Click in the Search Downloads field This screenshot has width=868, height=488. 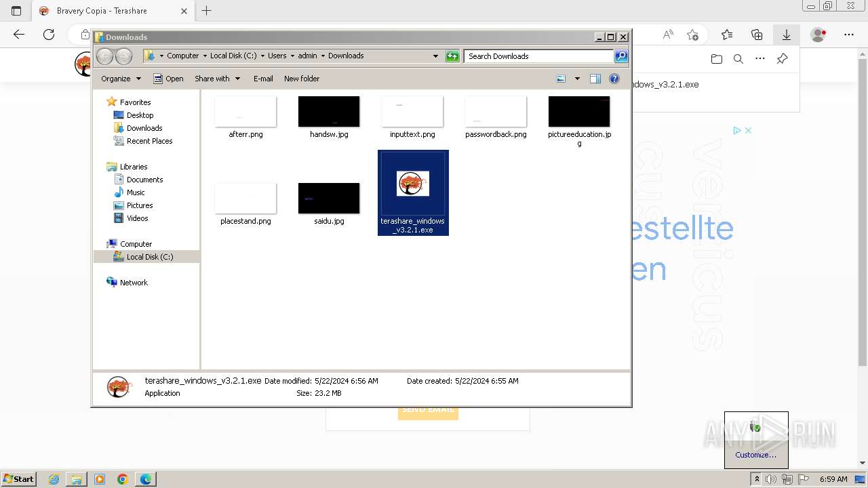point(539,56)
